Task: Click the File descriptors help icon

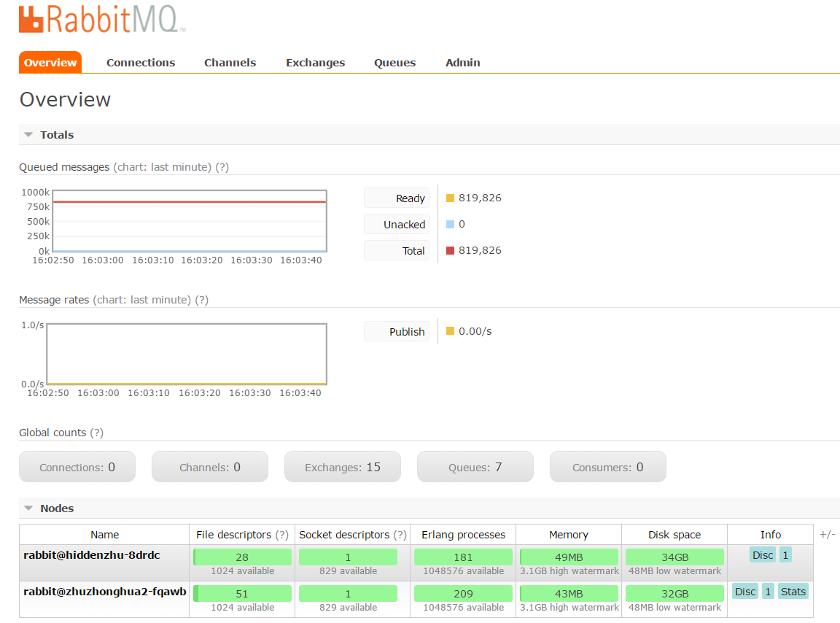Action: click(x=283, y=535)
